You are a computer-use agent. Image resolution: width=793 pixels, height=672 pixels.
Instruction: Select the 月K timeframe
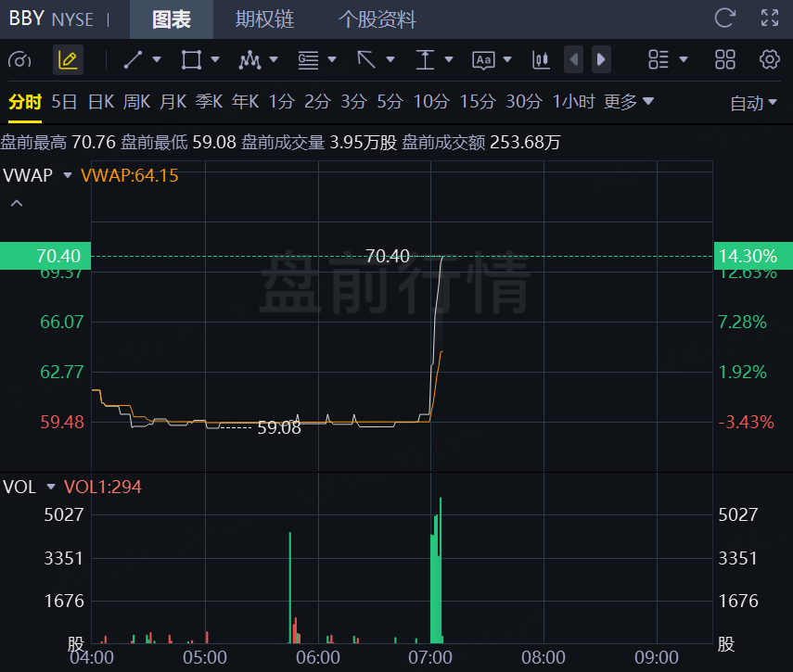click(x=173, y=102)
